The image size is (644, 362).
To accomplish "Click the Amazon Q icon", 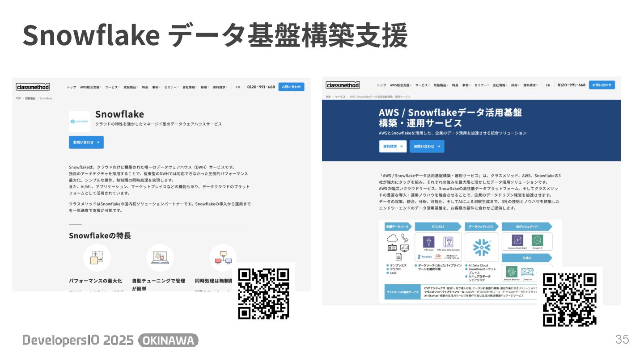I will pos(537,240).
